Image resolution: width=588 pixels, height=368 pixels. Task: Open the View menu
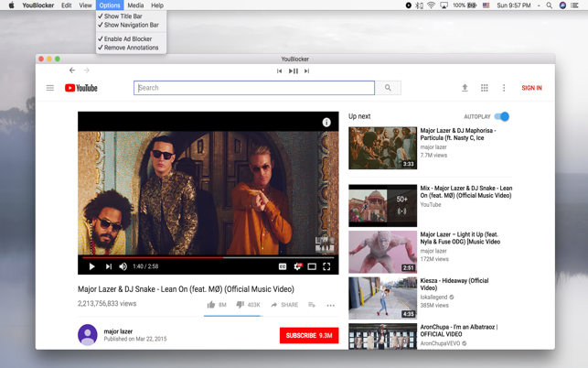coord(85,5)
